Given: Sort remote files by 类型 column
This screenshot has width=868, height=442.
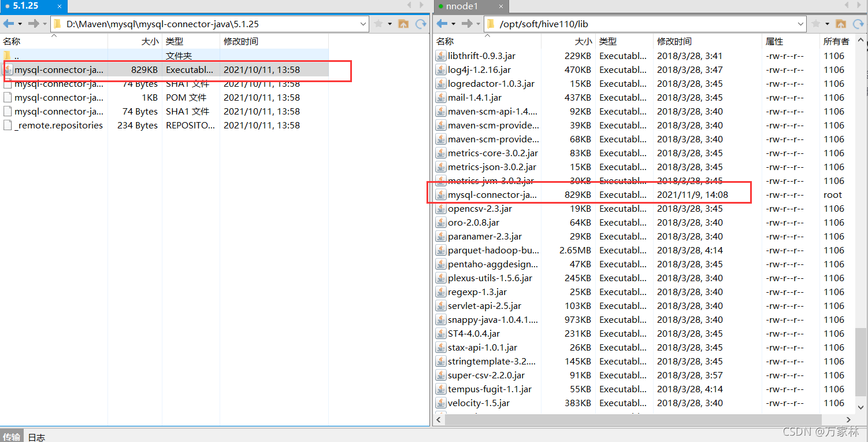Looking at the screenshot, I should (x=624, y=41).
